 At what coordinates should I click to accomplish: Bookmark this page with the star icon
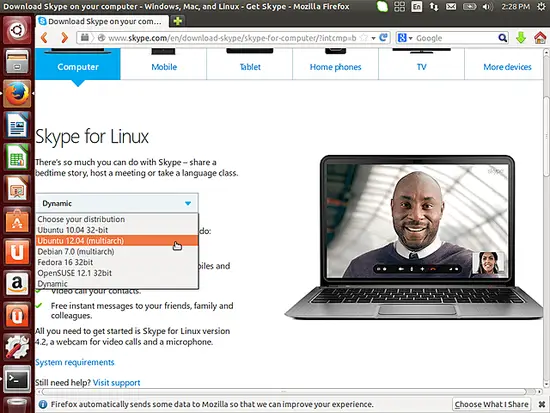coord(364,38)
